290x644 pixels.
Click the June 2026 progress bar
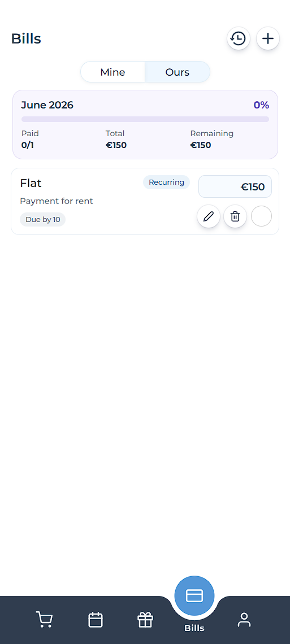point(145,119)
